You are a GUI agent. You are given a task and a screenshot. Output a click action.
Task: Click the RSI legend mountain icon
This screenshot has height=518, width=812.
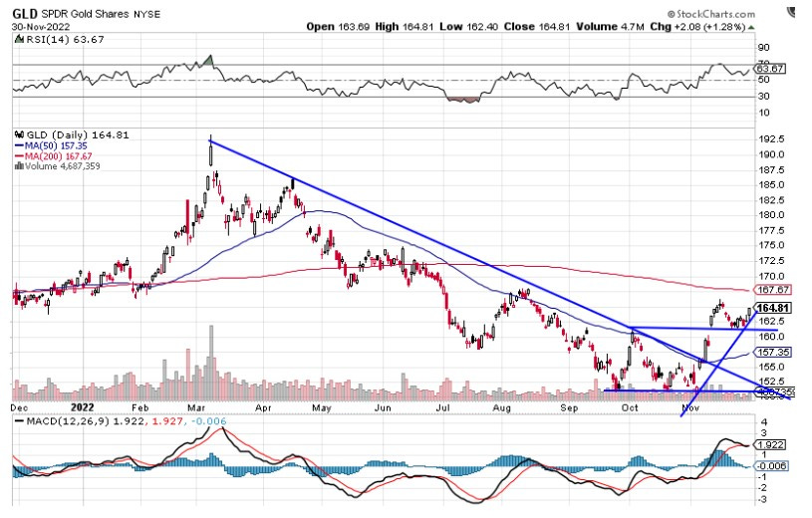(x=19, y=40)
